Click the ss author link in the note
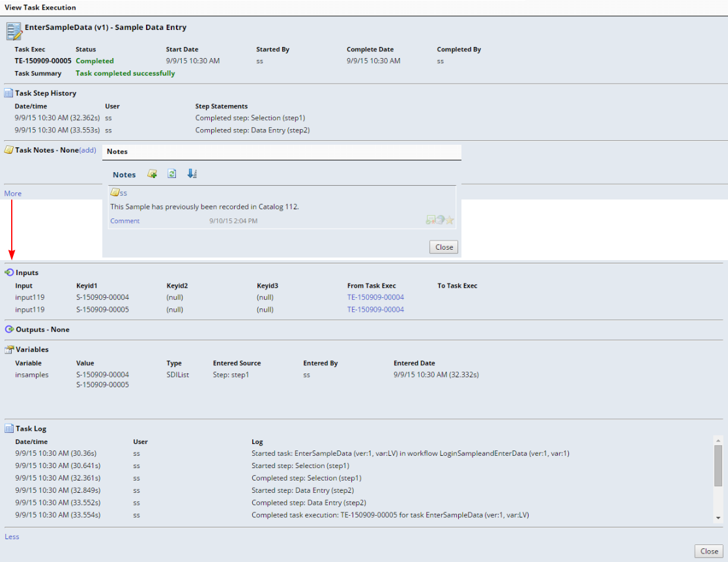 123,193
